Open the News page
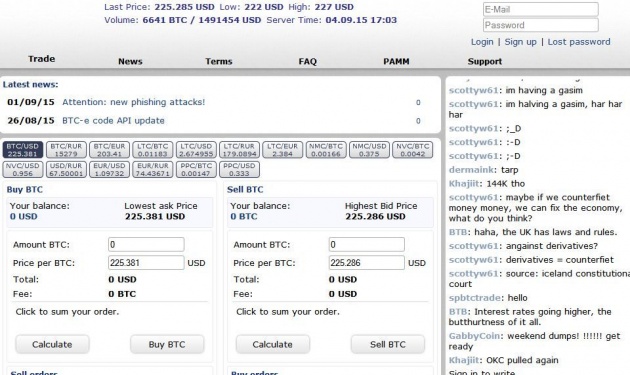 (130, 61)
